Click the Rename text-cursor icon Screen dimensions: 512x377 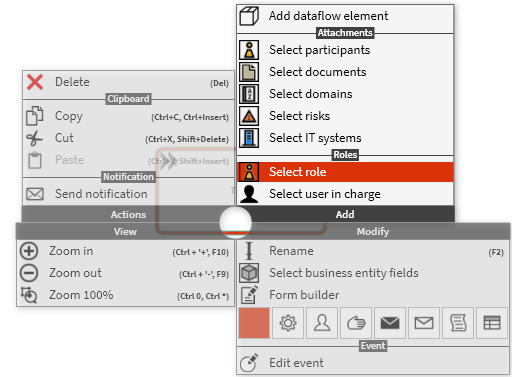[x=249, y=251]
